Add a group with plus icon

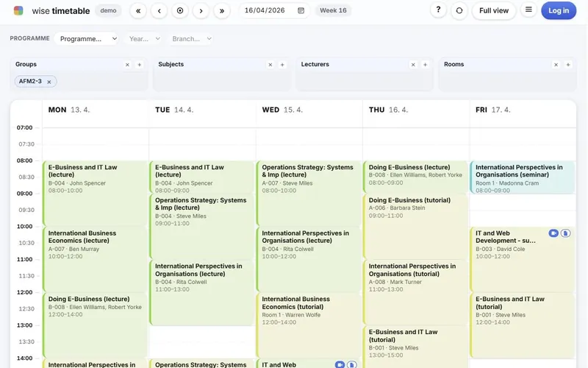coord(140,65)
